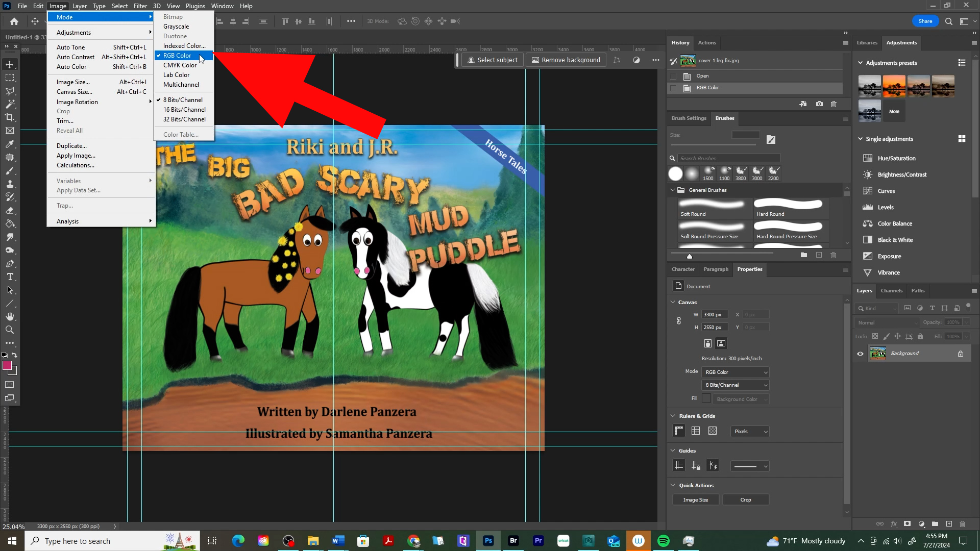Click the Fill color swatch in Properties
Image resolution: width=980 pixels, height=551 pixels.
tap(706, 398)
